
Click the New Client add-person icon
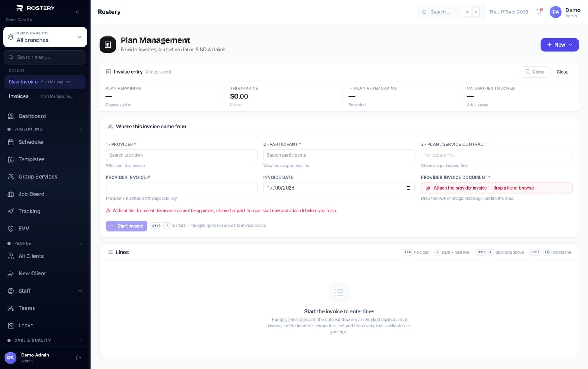click(11, 273)
